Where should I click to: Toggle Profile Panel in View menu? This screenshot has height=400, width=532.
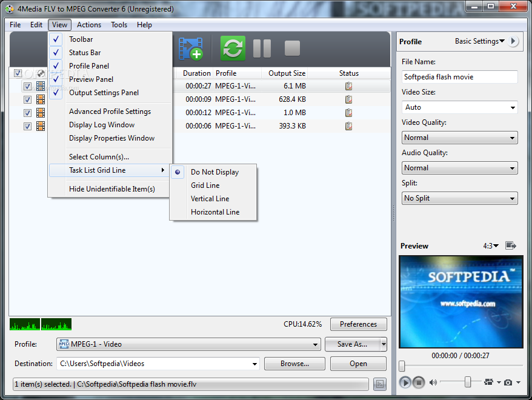tap(111, 66)
